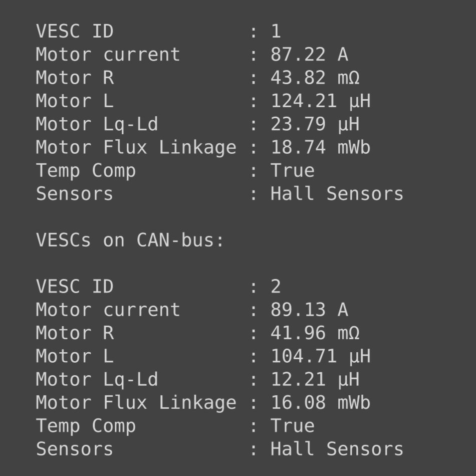Select the 16.08 mWb flux linkage value
The width and height of the screenshot is (476, 476).
pos(320,402)
